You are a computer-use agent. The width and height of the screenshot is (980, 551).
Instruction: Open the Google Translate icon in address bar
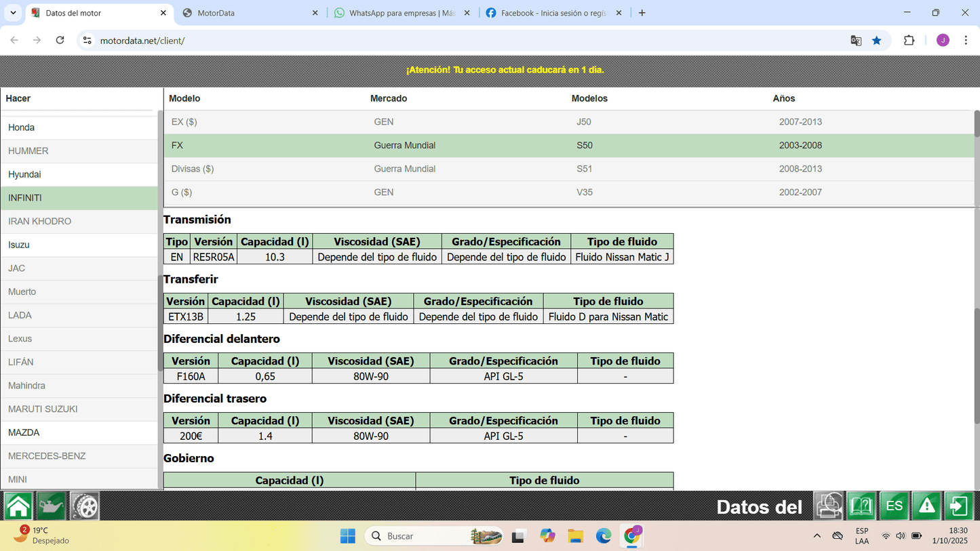coord(856,41)
